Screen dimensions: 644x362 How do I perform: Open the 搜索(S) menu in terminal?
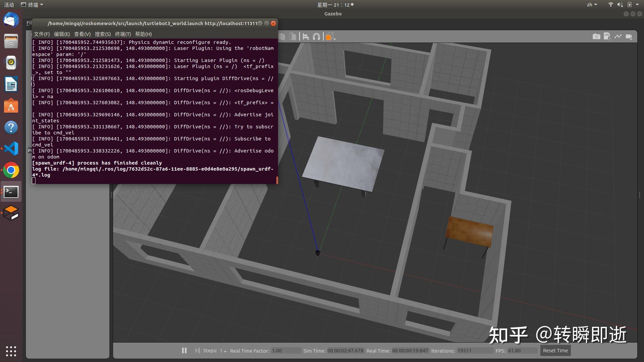click(x=103, y=34)
